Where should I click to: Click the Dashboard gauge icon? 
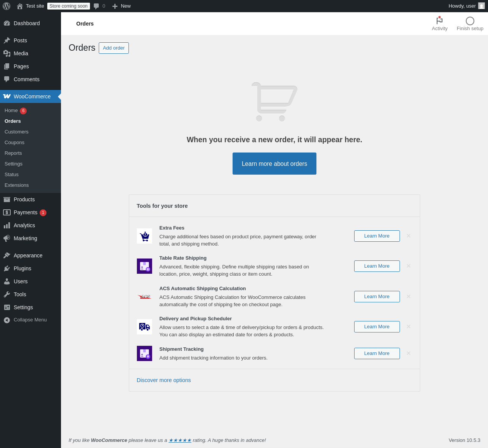tap(7, 23)
